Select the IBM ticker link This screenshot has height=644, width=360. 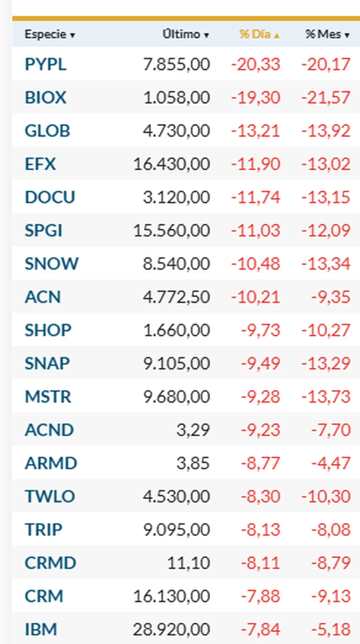point(41,630)
